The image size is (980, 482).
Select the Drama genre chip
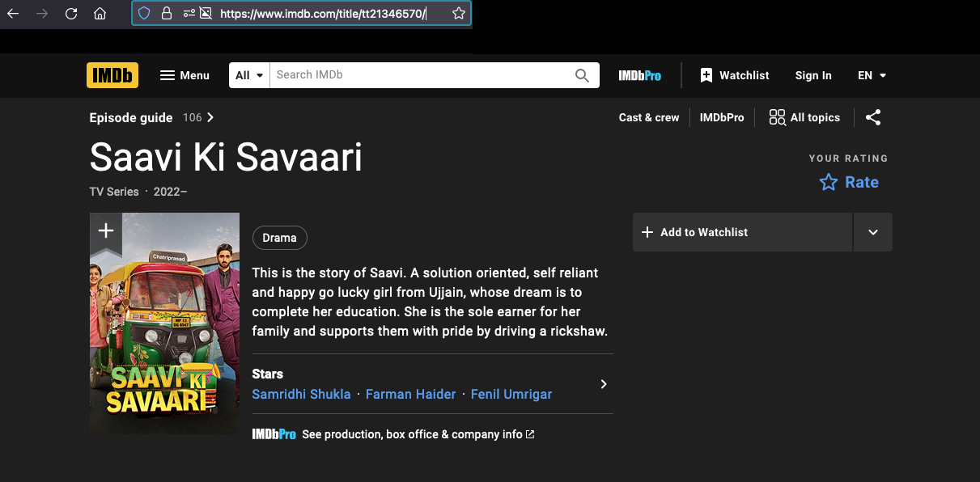click(x=279, y=238)
